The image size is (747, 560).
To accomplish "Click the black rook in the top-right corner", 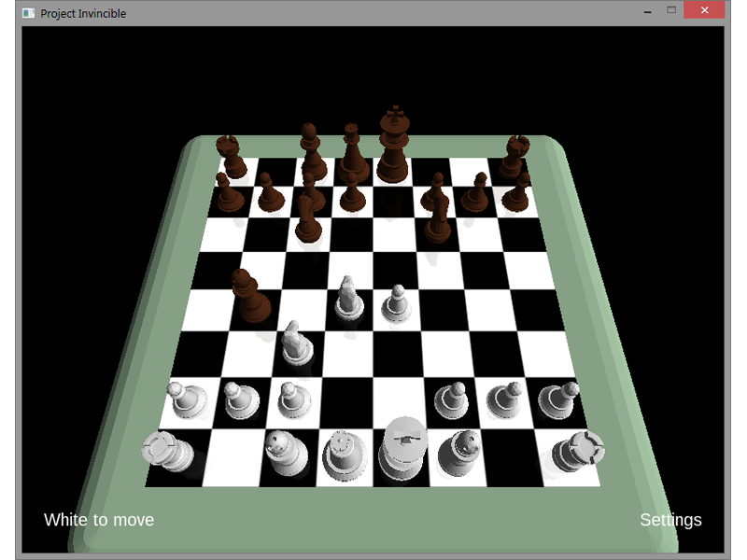I will coord(512,157).
